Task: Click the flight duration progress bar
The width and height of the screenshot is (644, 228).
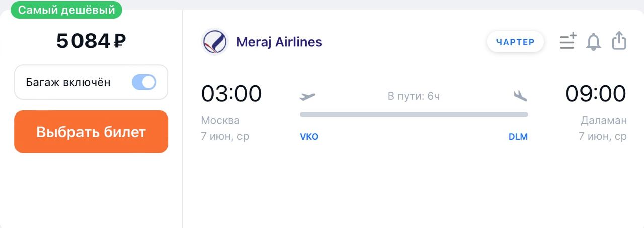Action: (x=414, y=115)
